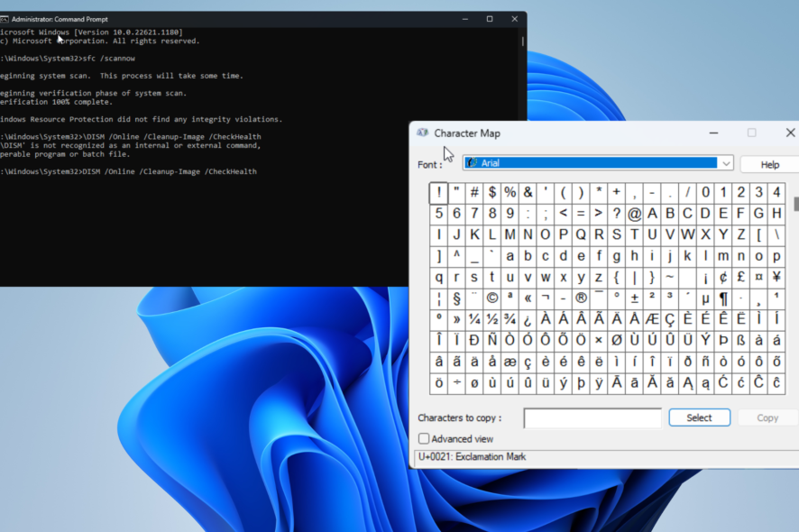Minimize the Character Map window
The image size is (799, 532).
coord(713,133)
